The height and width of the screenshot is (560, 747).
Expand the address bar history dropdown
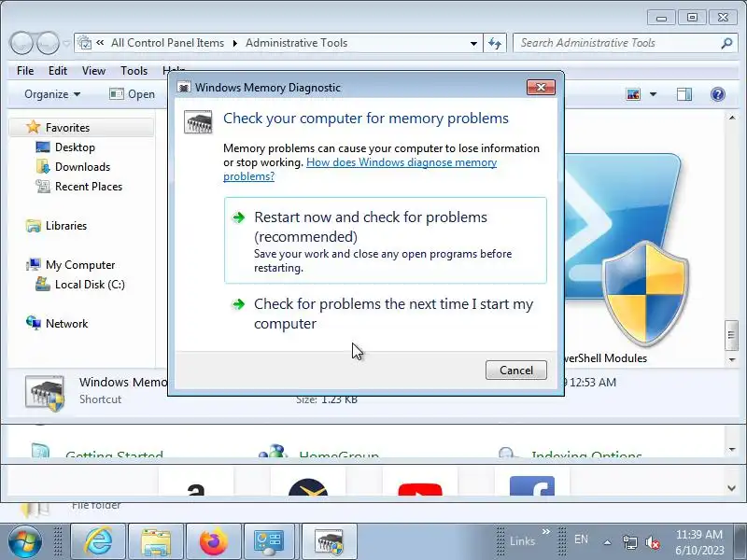tap(473, 43)
